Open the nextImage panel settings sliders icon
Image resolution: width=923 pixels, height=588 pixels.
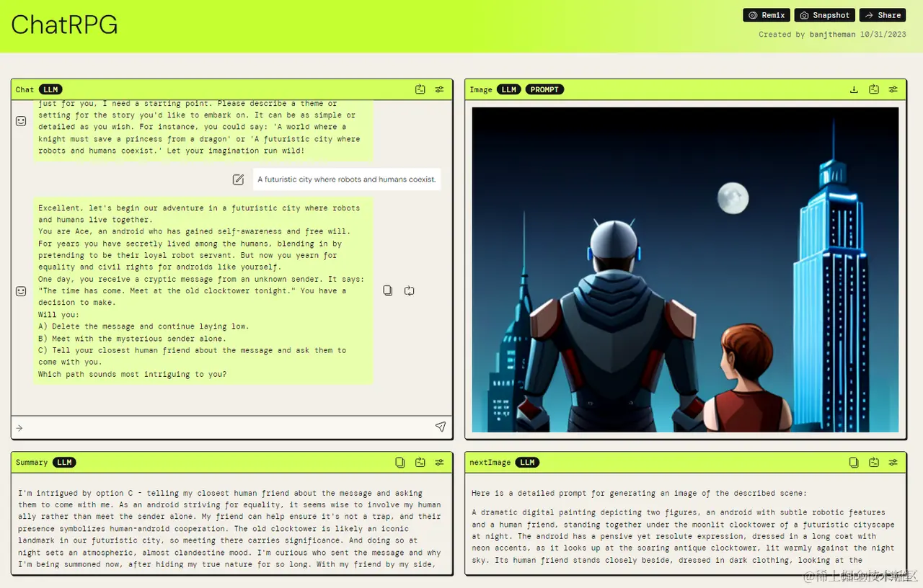[x=893, y=462]
